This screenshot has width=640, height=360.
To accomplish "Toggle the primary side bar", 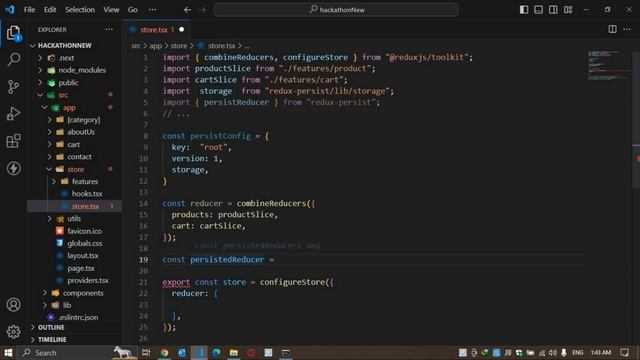I will coord(524,9).
